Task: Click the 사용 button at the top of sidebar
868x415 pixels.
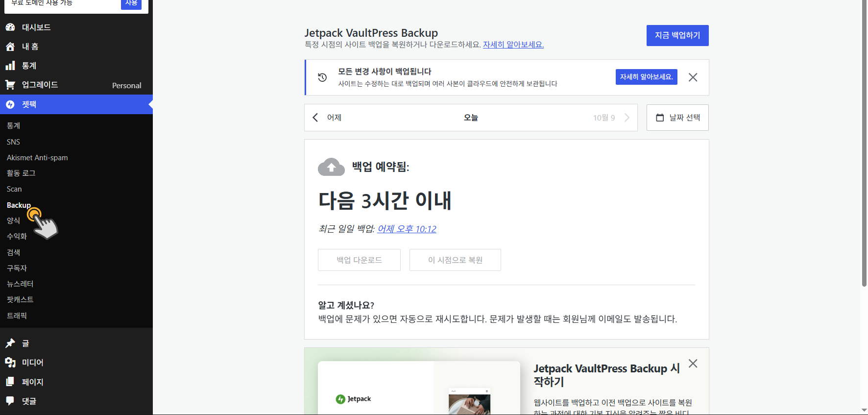Action: (131, 3)
